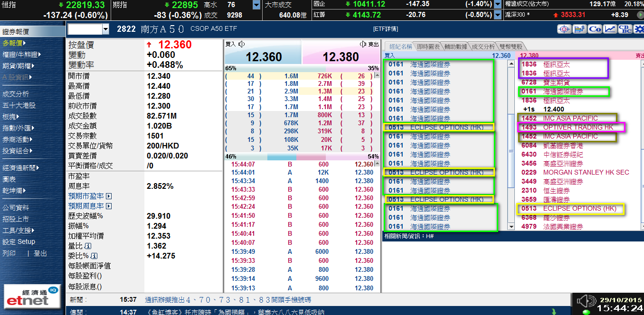Click 列印 print link

point(9,254)
